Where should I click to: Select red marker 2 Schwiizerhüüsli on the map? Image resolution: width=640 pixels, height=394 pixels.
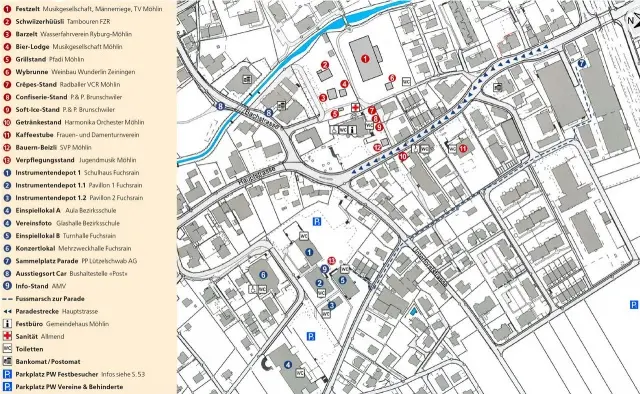point(325,65)
